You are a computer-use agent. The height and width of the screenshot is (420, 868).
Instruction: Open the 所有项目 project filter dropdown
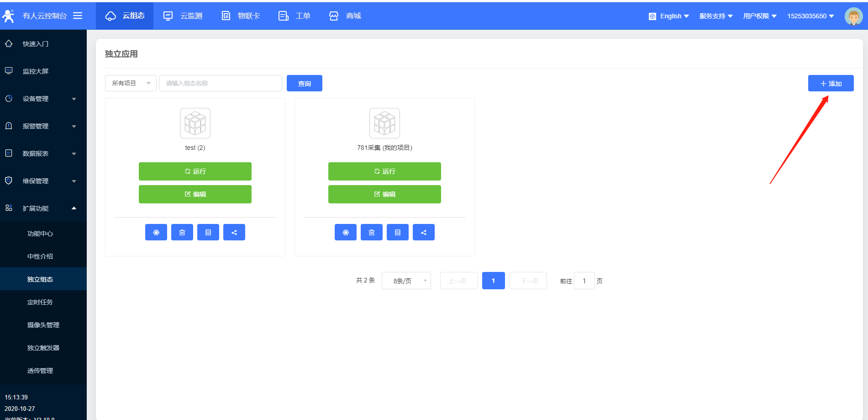tap(131, 83)
